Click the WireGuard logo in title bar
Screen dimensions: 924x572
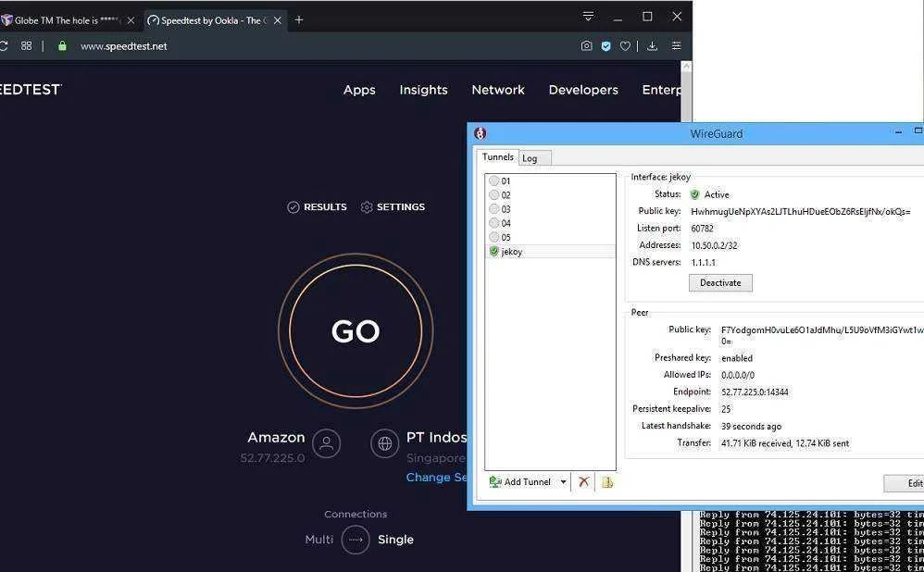[x=481, y=133]
